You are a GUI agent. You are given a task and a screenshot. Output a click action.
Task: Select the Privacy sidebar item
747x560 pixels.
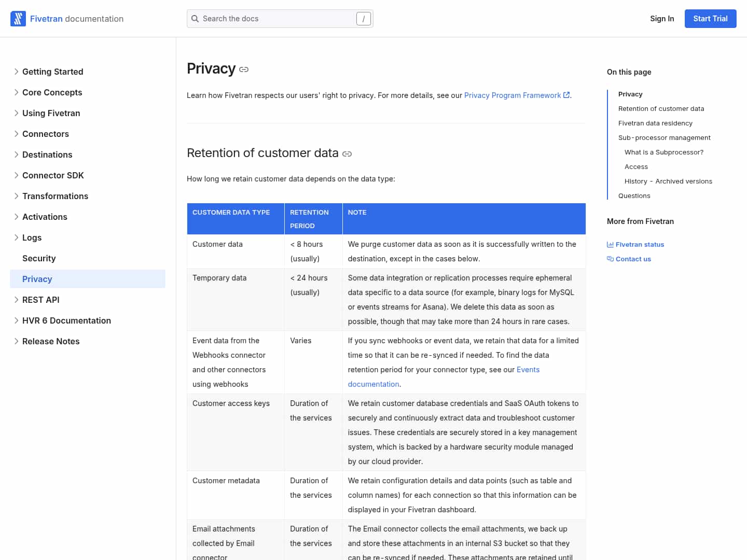pyautogui.click(x=37, y=279)
